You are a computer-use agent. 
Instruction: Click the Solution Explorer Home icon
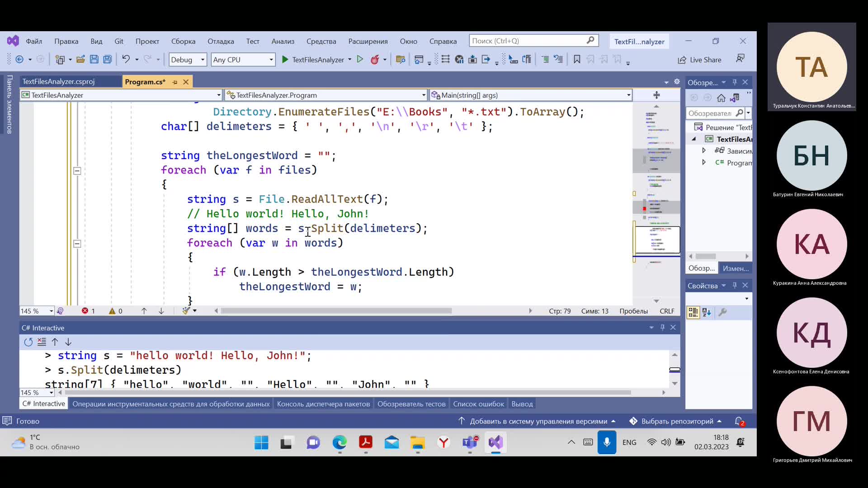coord(721,98)
